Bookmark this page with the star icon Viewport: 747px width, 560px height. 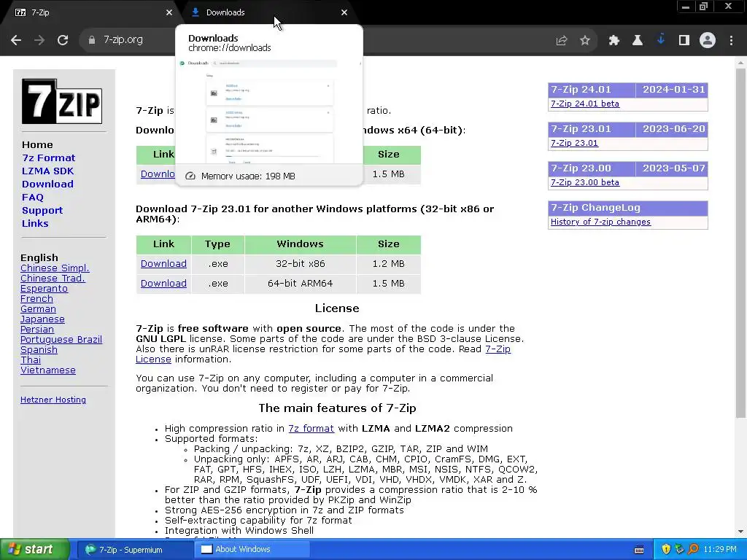coord(585,41)
